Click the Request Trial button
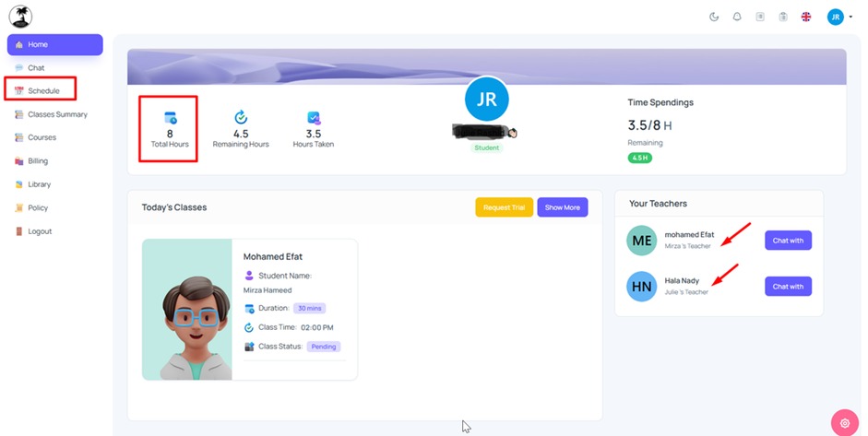Image resolution: width=868 pixels, height=436 pixels. tap(504, 207)
